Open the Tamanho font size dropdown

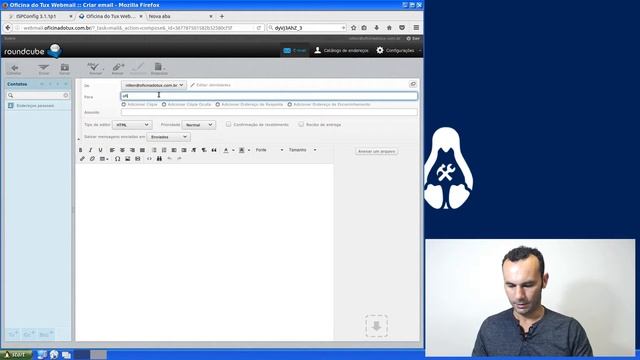point(302,150)
